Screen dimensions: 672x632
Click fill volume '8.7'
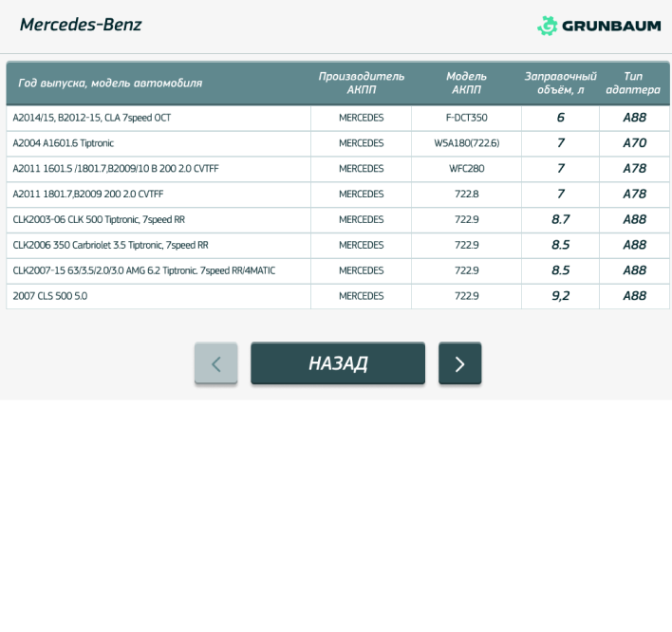click(x=561, y=219)
